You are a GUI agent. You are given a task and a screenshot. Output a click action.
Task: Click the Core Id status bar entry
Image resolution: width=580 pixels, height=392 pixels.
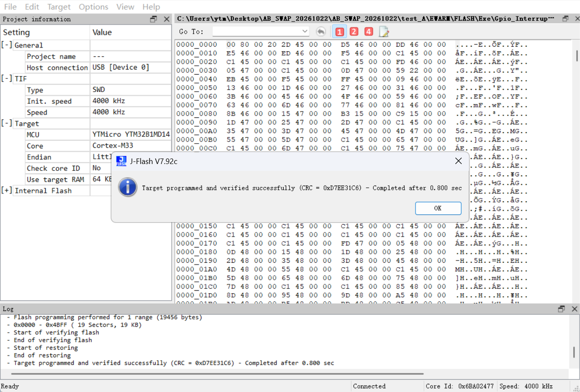459,386
